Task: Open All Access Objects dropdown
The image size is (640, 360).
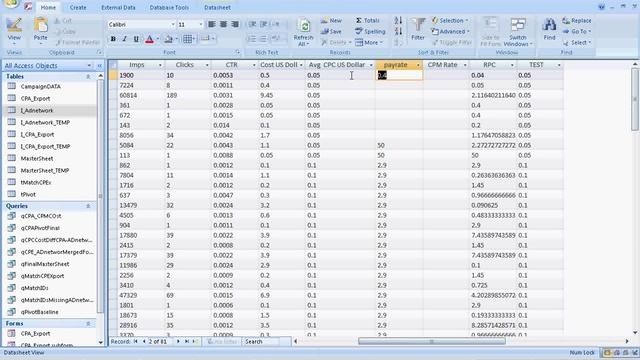Action: coord(89,66)
